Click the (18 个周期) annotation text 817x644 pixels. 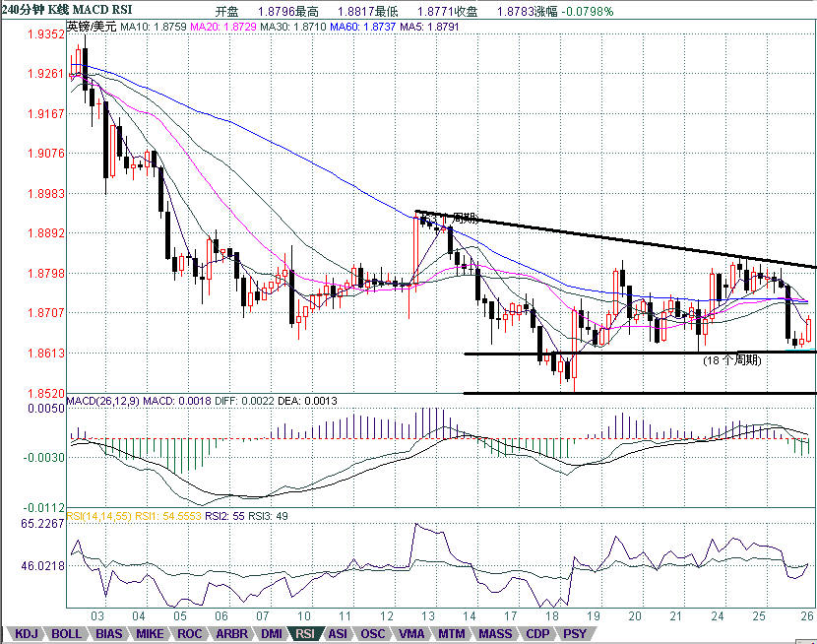point(732,360)
